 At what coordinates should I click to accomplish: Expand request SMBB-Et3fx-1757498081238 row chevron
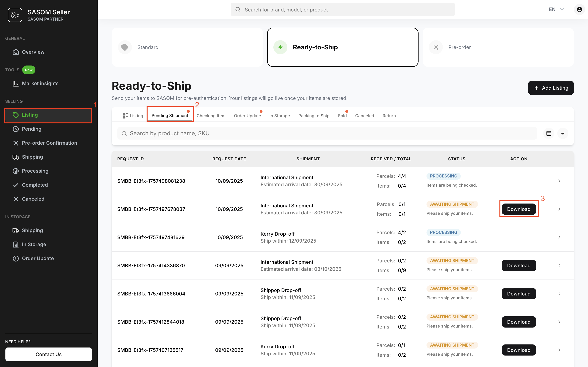[559, 181]
